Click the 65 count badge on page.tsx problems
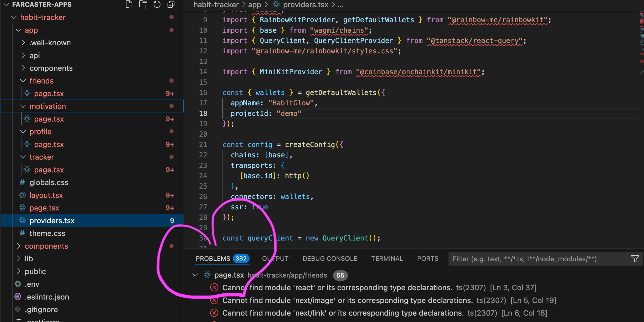This screenshot has height=322, width=644. point(340,275)
